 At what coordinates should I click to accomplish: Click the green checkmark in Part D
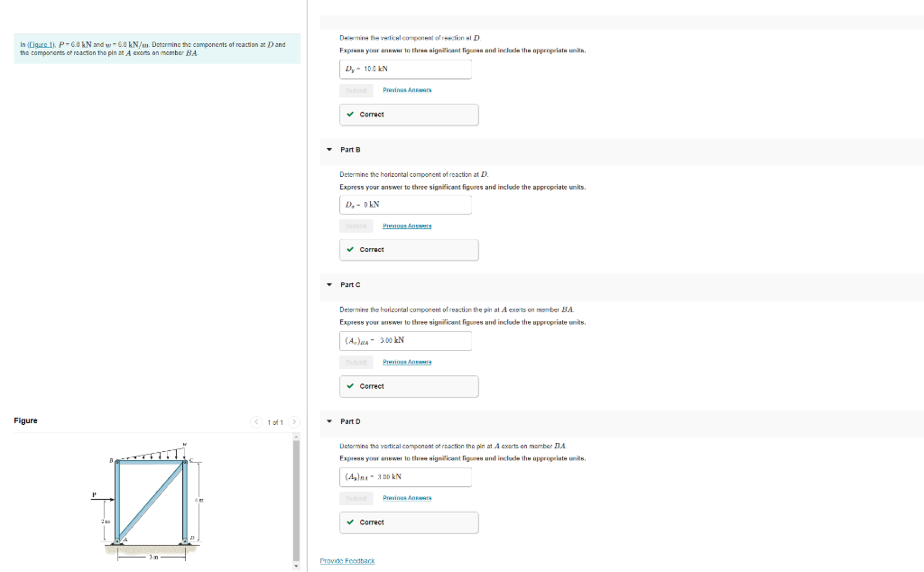coord(351,522)
